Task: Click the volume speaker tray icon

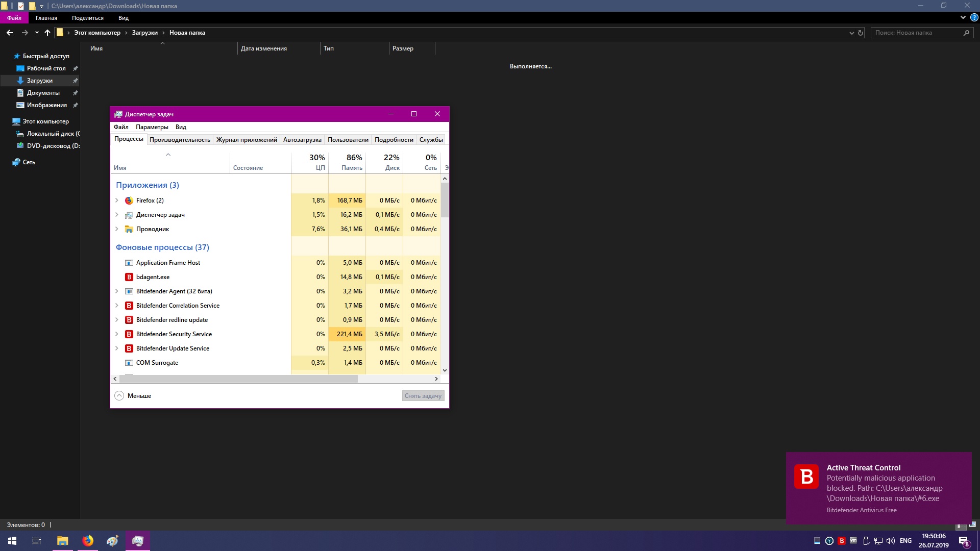Action: [x=891, y=541]
